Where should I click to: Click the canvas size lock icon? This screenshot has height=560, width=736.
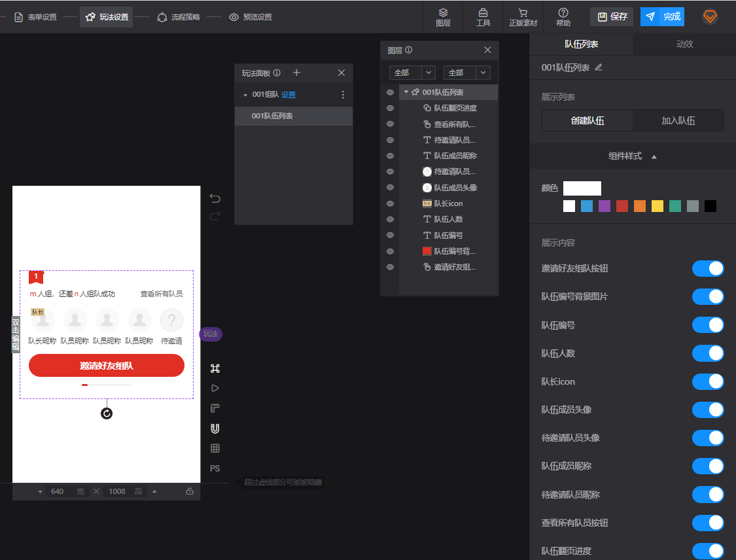[190, 491]
